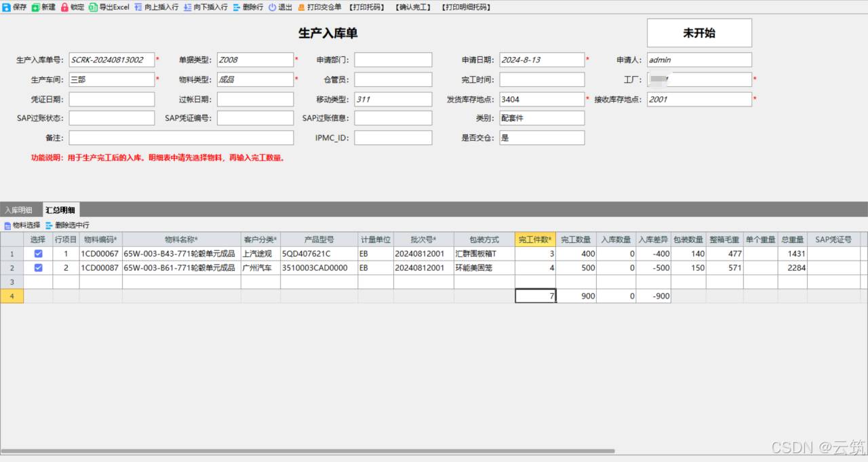This screenshot has height=462, width=868.
Task: Open the 单据类型 field showing Z008
Action: (x=255, y=60)
